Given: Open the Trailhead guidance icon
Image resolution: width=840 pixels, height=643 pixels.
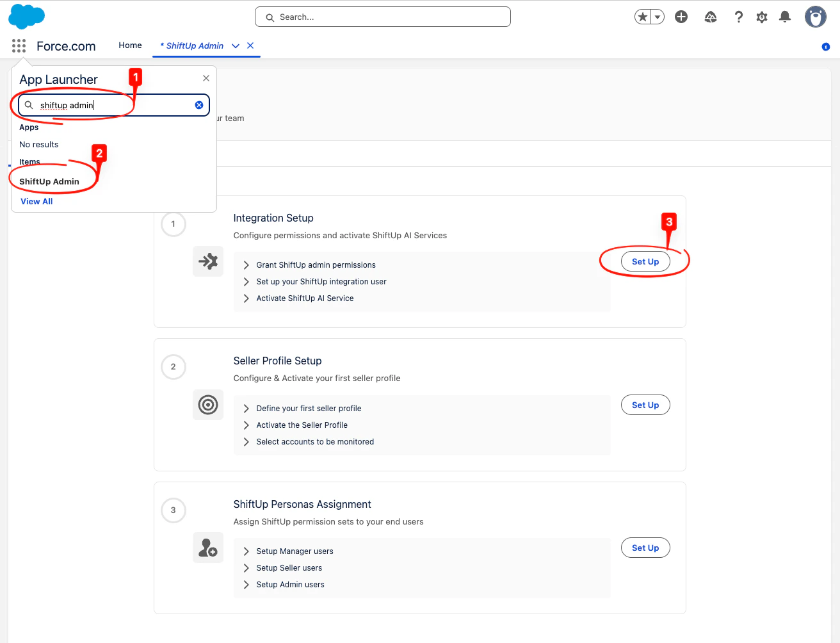Looking at the screenshot, I should (x=711, y=17).
